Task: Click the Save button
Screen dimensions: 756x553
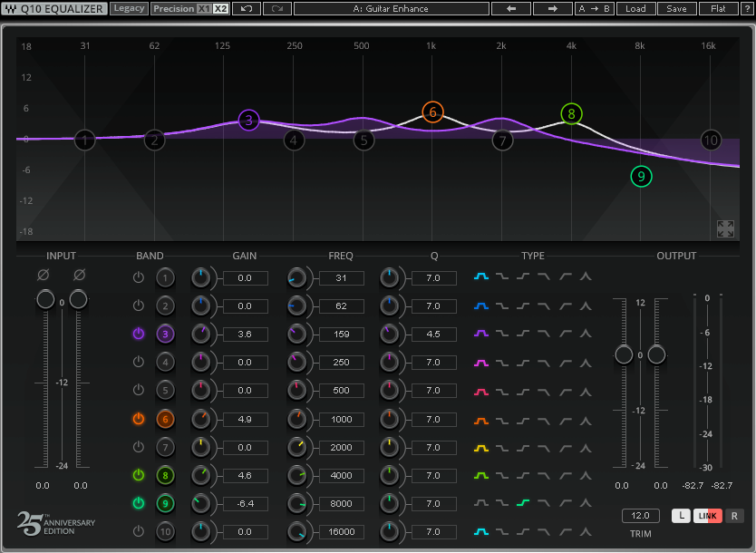Action: pos(676,9)
